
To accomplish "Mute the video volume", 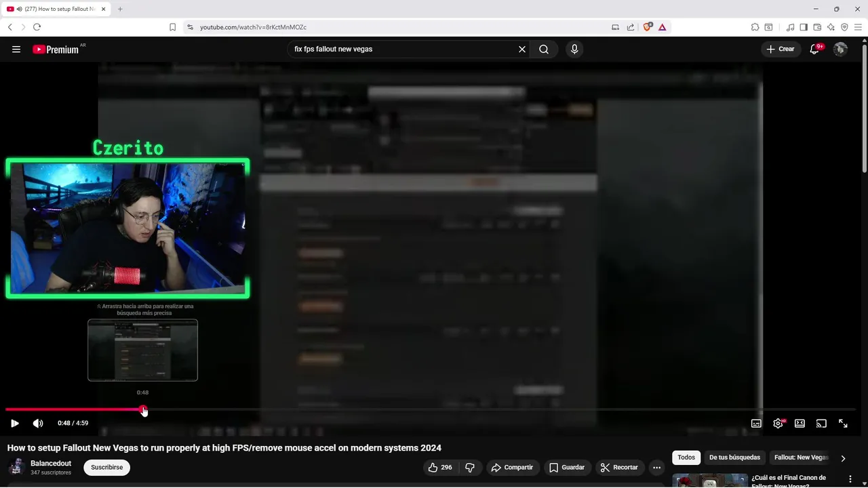I will (x=38, y=423).
